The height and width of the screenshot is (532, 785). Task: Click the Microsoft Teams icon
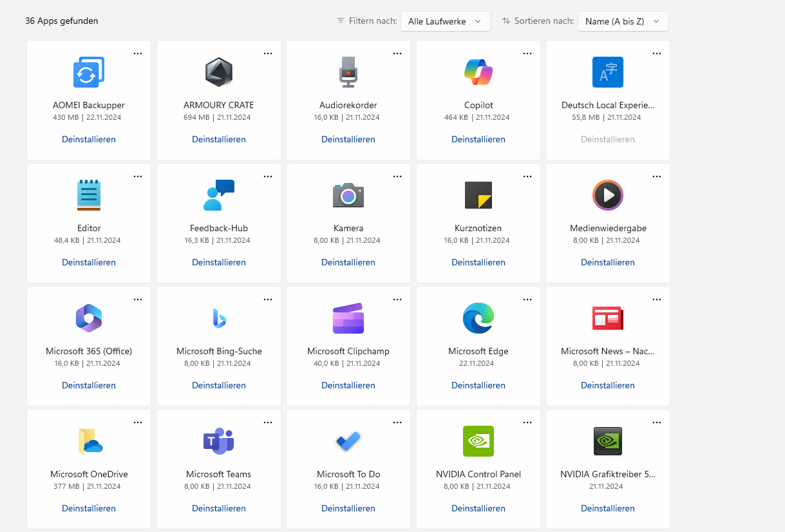(219, 441)
